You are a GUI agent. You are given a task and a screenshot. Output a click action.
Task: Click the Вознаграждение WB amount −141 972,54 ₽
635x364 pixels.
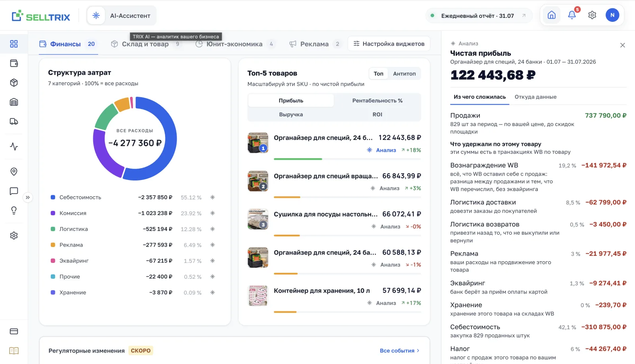604,165
